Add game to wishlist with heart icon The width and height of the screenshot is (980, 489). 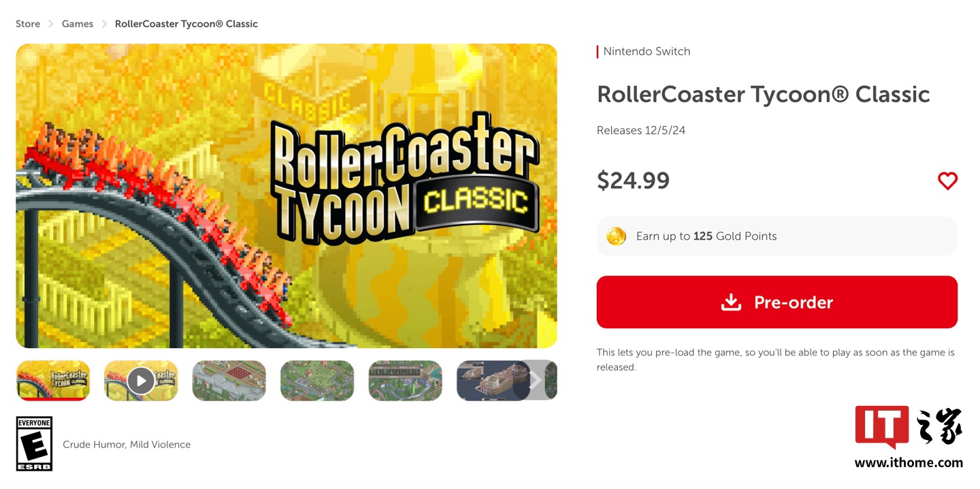click(947, 180)
